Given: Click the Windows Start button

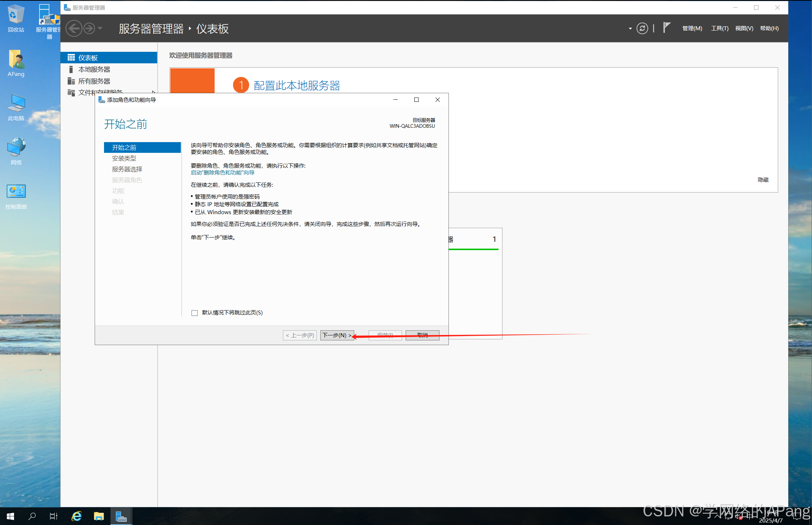Looking at the screenshot, I should tap(10, 516).
